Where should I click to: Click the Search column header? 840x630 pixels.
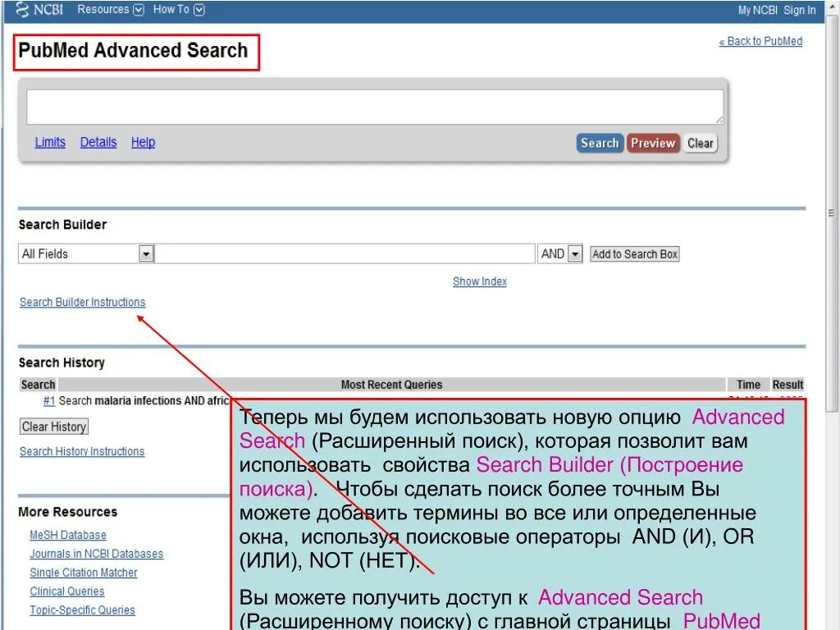(x=38, y=385)
